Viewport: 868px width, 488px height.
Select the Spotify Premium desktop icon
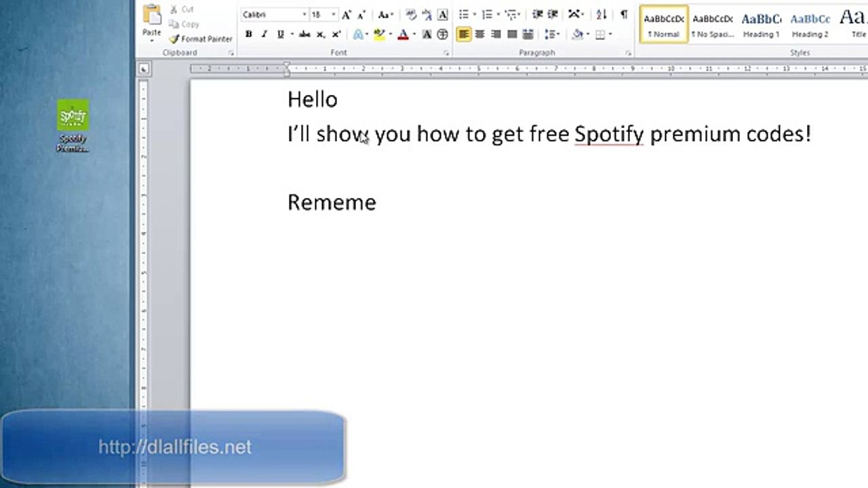coord(73,126)
